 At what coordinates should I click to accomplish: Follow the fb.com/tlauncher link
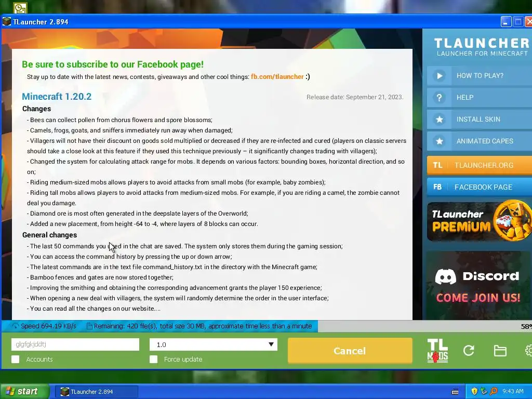pyautogui.click(x=277, y=77)
